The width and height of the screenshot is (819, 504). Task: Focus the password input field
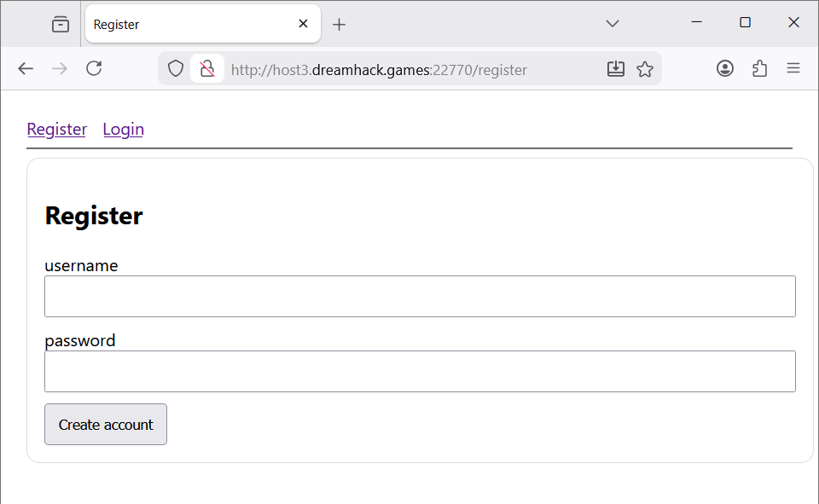click(x=420, y=371)
